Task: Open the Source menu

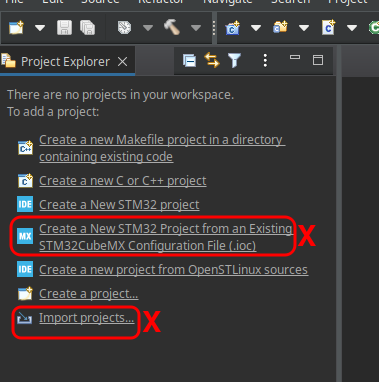Action: (x=100, y=2)
